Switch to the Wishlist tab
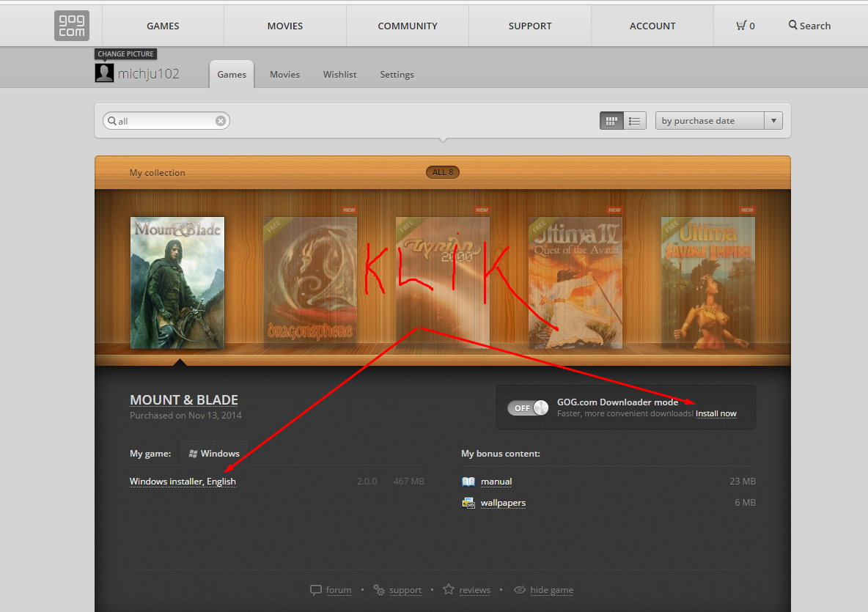 339,74
